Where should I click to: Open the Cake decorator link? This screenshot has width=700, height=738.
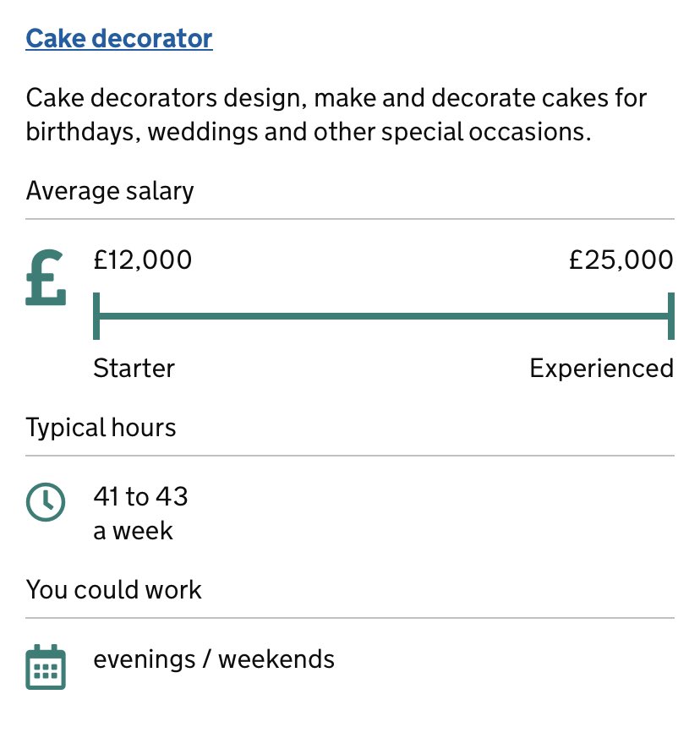pyautogui.click(x=119, y=39)
